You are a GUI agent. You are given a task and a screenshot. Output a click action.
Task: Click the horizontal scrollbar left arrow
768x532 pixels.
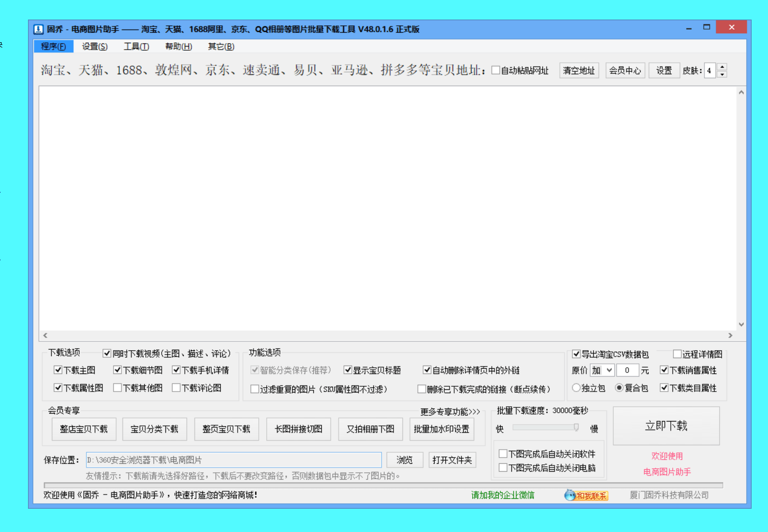pos(45,335)
